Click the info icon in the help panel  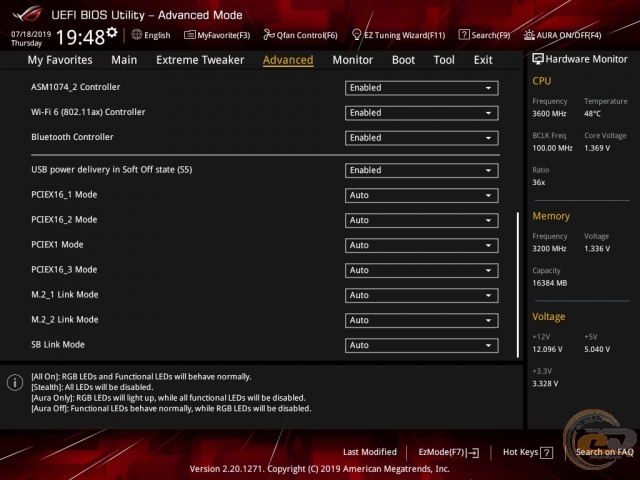(15, 382)
